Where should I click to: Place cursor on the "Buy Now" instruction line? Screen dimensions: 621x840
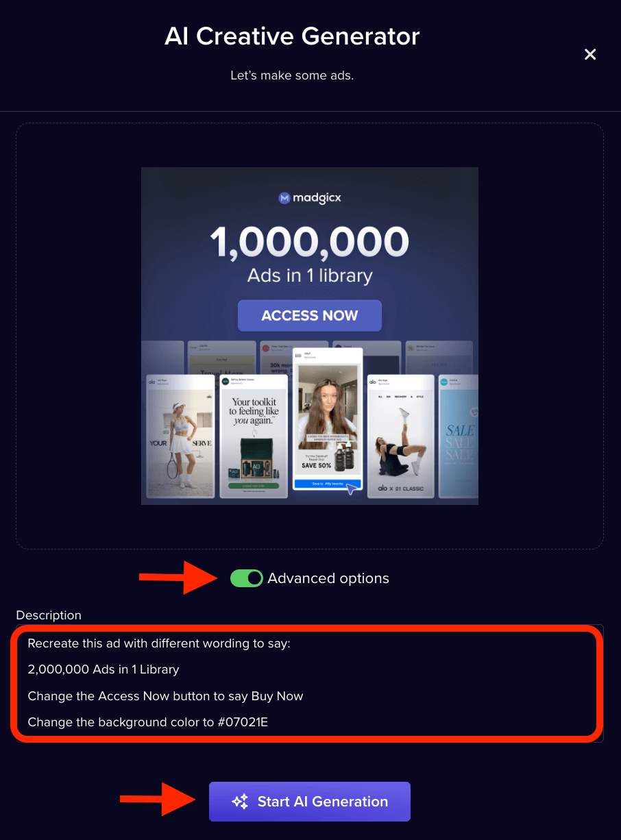pyautogui.click(x=165, y=696)
